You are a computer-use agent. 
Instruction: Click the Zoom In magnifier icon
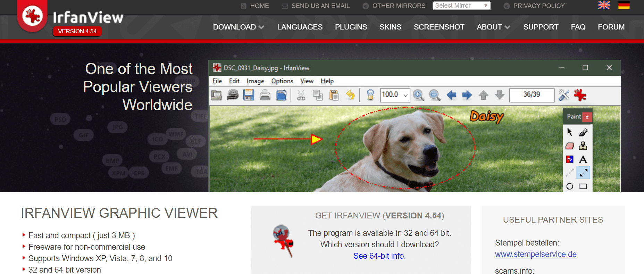[418, 95]
